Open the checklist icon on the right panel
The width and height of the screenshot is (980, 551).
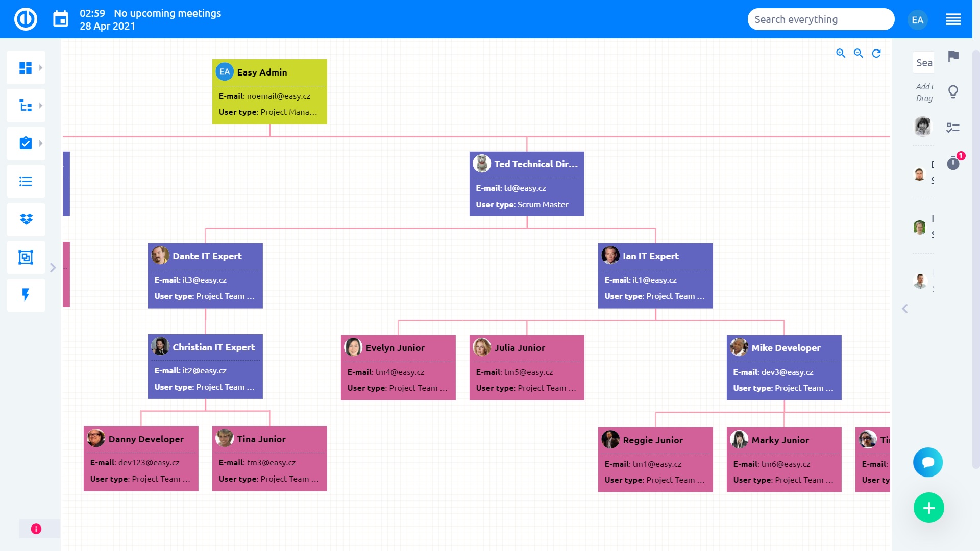click(953, 128)
